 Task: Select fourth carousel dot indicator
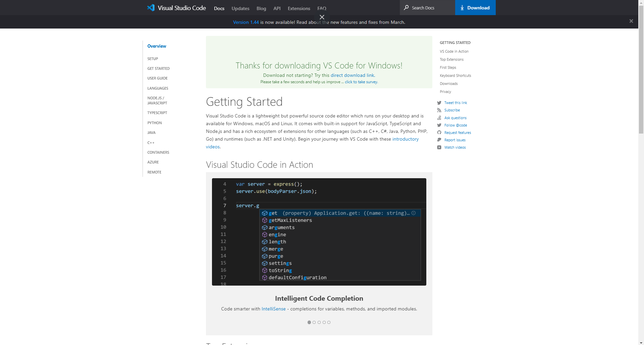[x=324, y=322]
